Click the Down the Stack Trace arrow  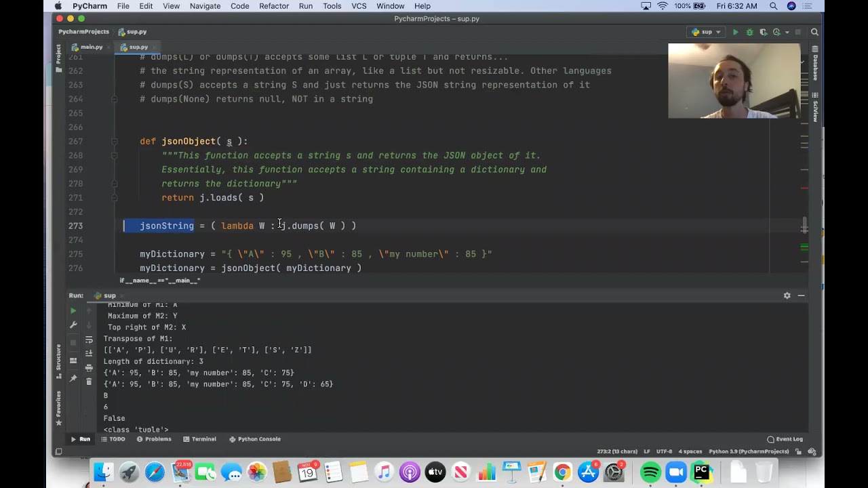click(89, 325)
